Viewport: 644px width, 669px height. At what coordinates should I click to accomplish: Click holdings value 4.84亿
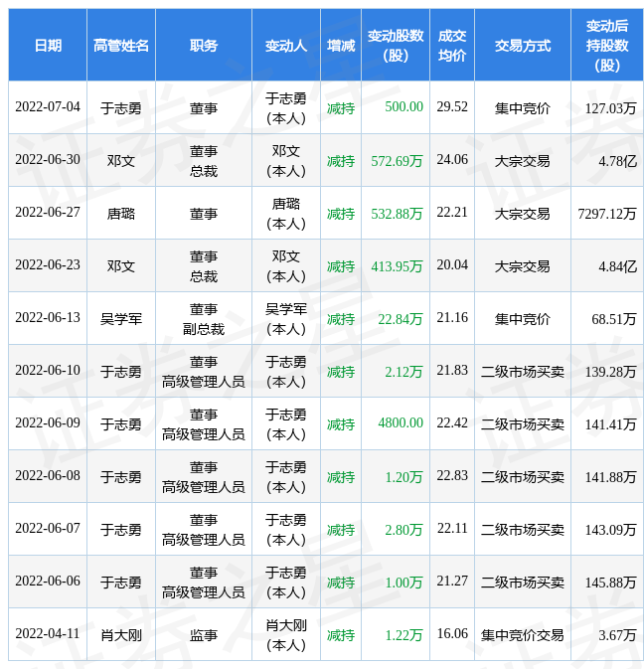(617, 266)
